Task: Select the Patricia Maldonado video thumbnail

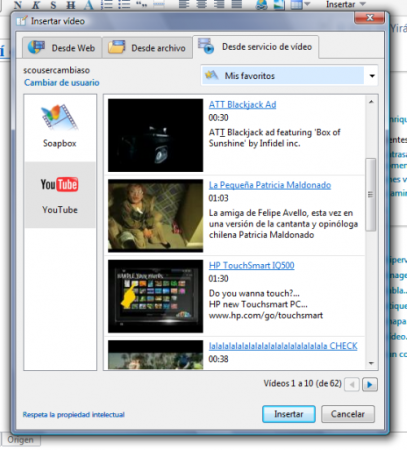Action: point(155,215)
